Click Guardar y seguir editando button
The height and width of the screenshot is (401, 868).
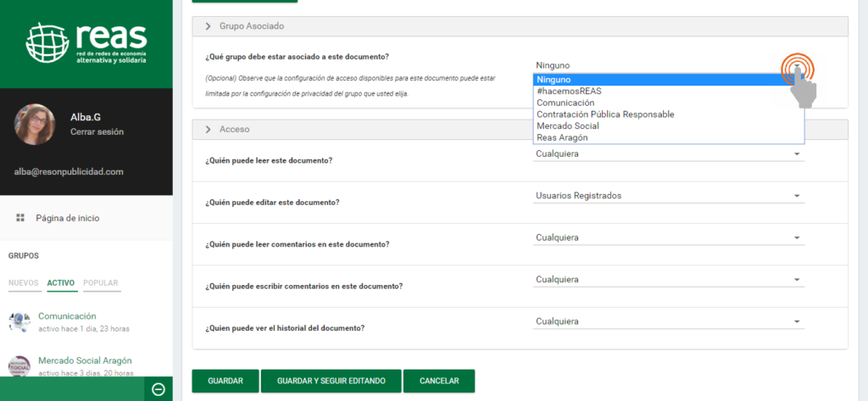[331, 382]
